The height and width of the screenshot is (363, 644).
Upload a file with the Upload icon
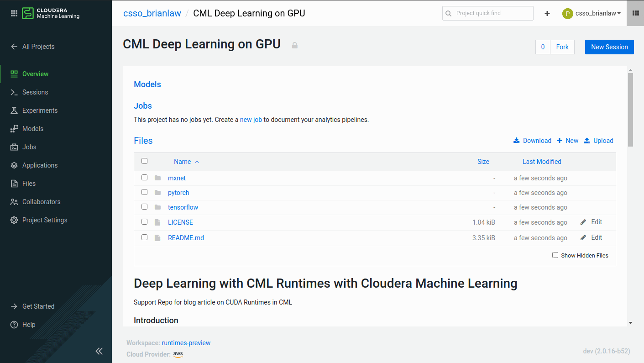coord(598,140)
